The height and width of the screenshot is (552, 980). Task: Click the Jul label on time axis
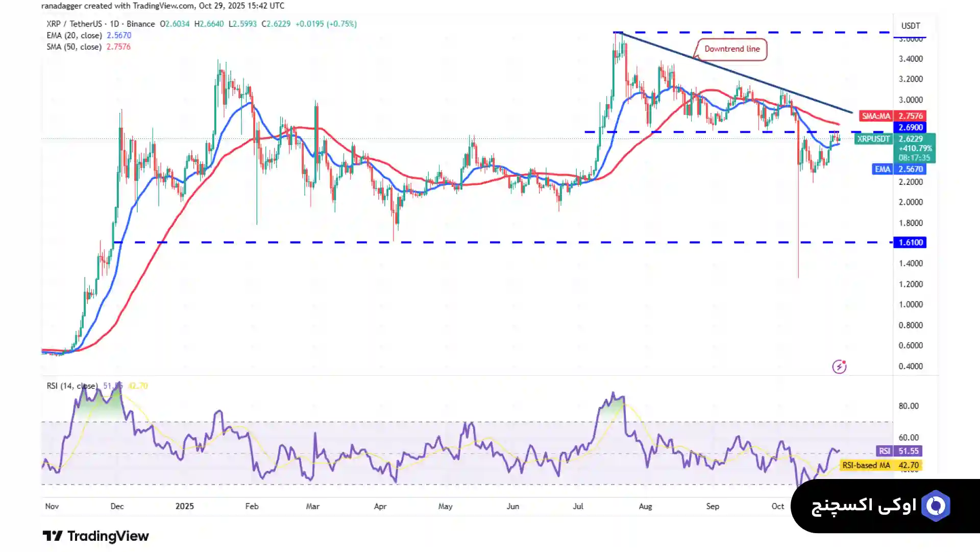coord(578,506)
